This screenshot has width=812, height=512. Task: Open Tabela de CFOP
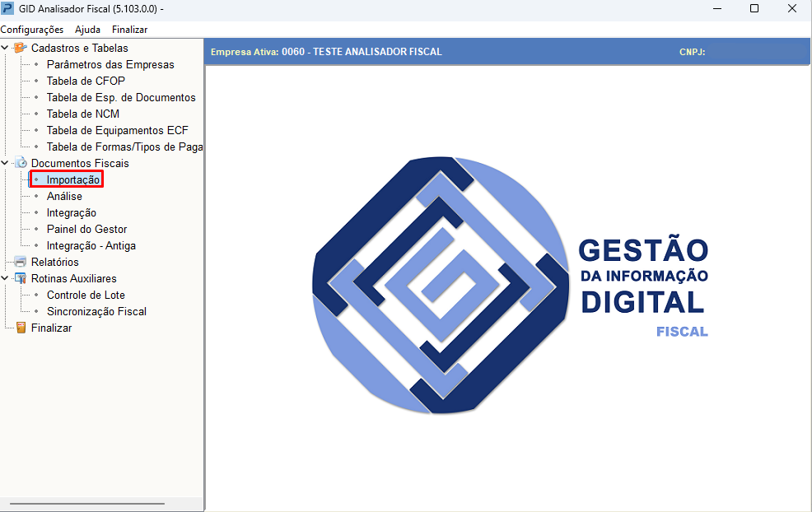[86, 81]
